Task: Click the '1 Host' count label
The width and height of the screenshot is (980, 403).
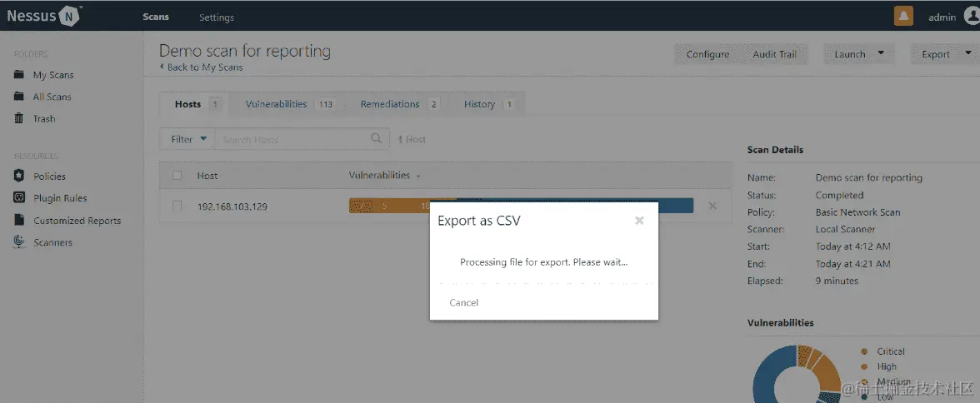Action: 412,139
